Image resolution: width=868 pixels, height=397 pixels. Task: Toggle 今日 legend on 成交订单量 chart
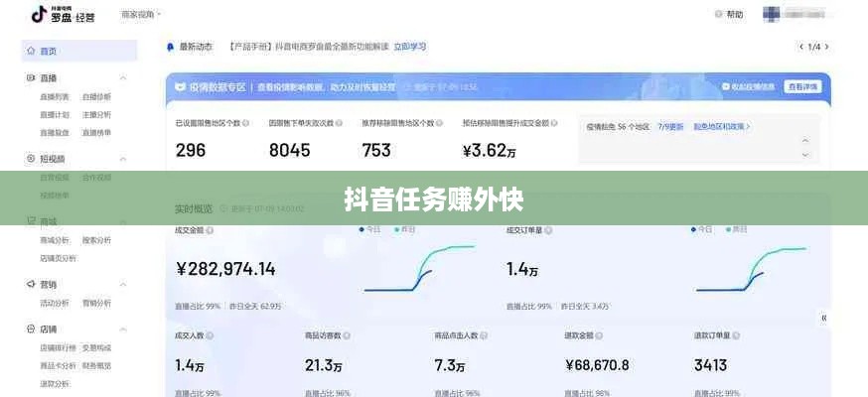click(701, 229)
